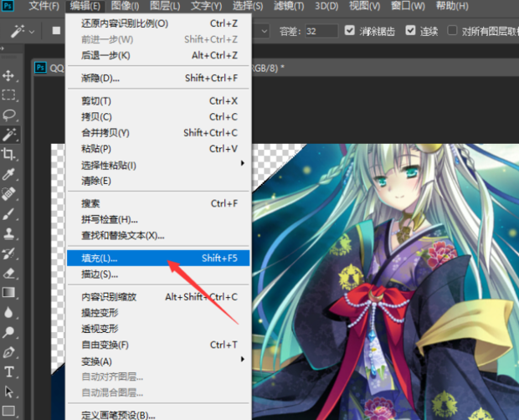This screenshot has width=519, height=420.
Task: Choose 搜索 menu item
Action: [x=158, y=203]
